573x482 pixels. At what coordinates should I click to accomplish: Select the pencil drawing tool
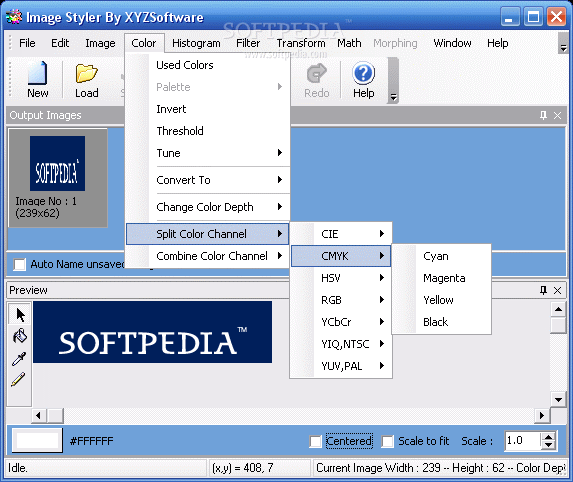18,379
